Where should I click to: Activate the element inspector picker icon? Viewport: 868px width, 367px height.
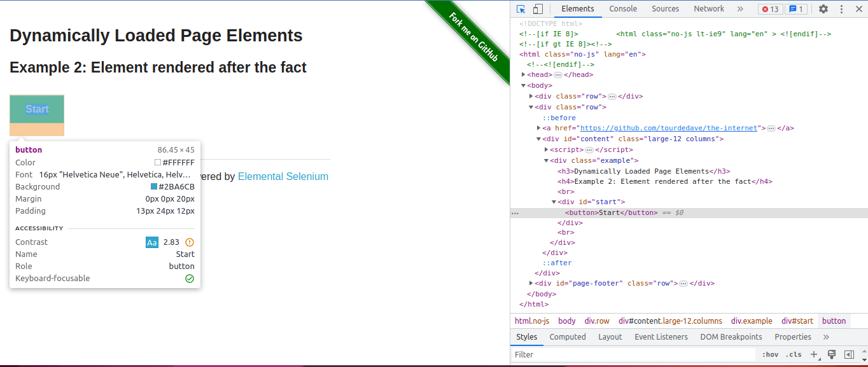coord(521,9)
